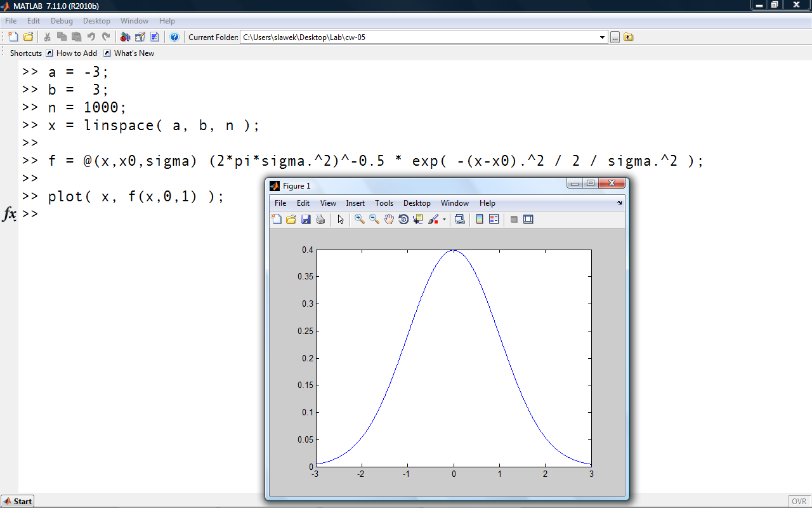The height and width of the screenshot is (508, 812).
Task: Click New Figure icon in Figure 1 toolbar
Action: tap(277, 220)
